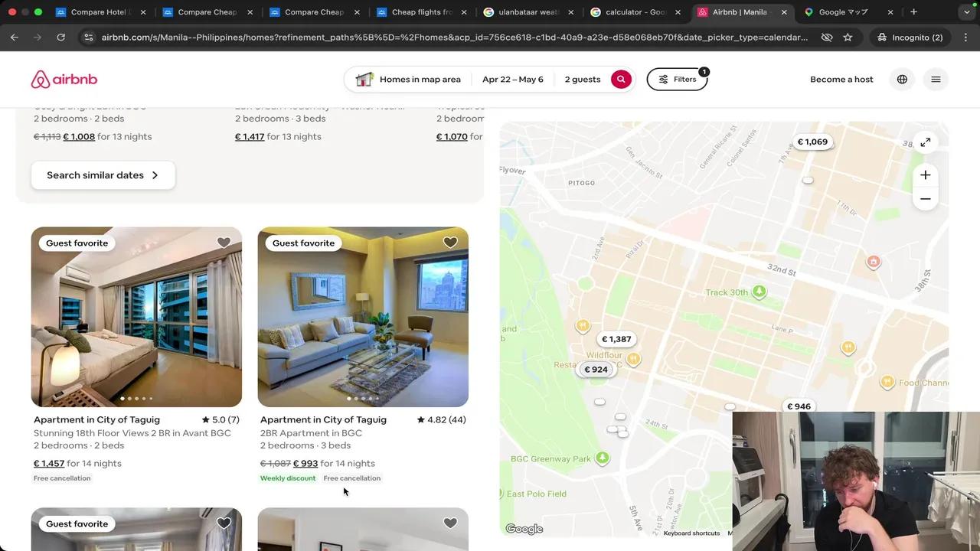
Task: Open the Apr 22 – May 6 date picker
Action: point(513,79)
